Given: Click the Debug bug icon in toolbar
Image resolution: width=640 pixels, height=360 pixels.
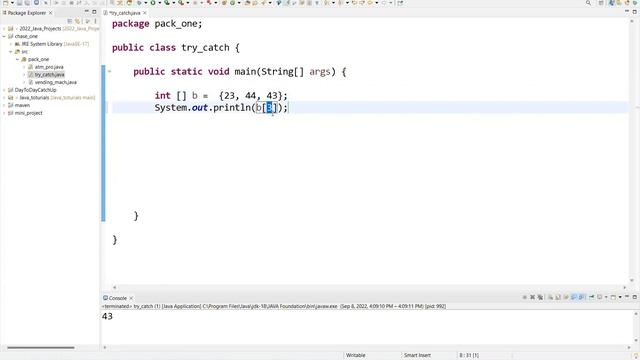Looking at the screenshot, I should coord(139,3).
